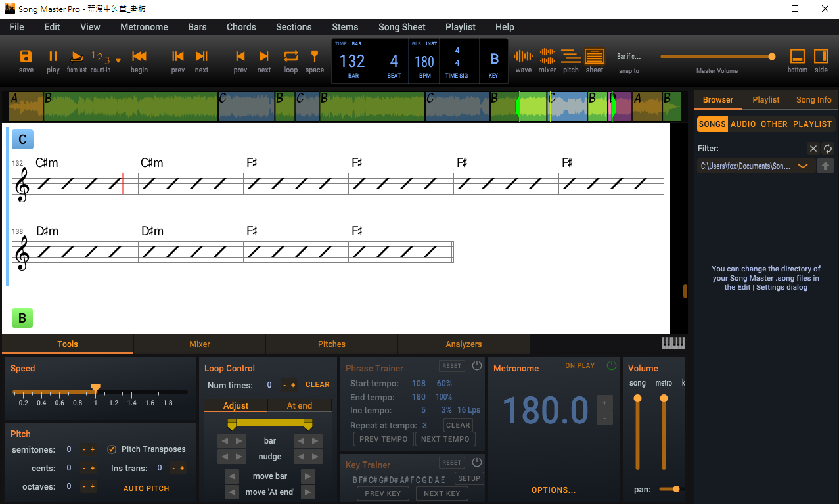Switch to the Analyzers bottom tab

point(464,344)
